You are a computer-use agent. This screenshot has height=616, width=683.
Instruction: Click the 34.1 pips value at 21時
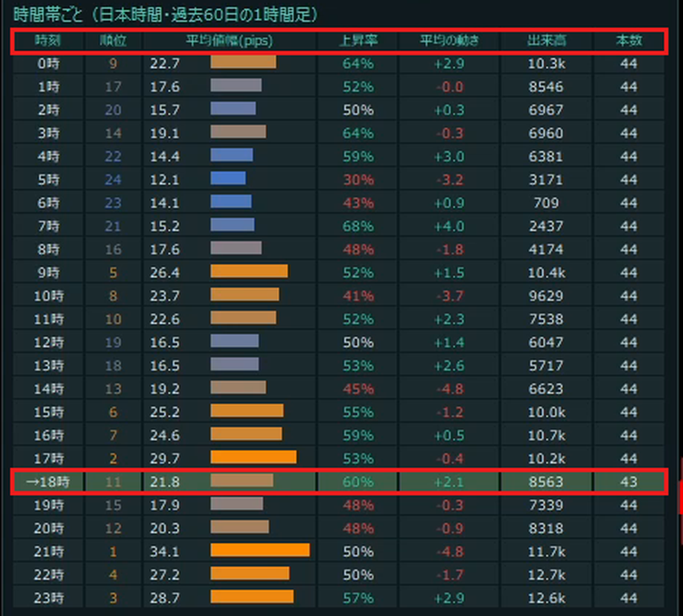pyautogui.click(x=164, y=551)
